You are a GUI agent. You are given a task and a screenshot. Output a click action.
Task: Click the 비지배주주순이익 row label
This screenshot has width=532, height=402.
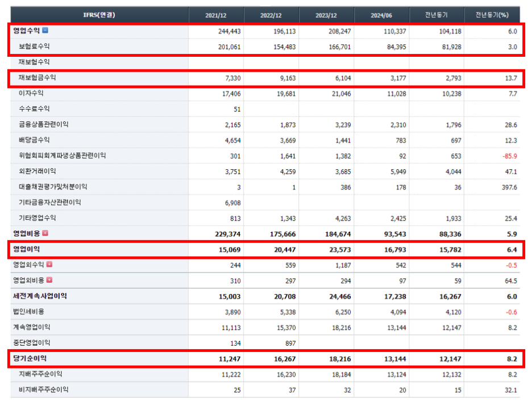click(x=43, y=389)
